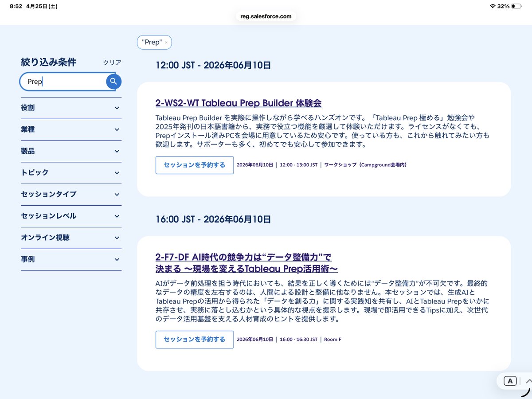Image resolution: width=532 pixels, height=399 pixels.
Task: Tap the 8:52 clock in status bar
Action: point(16,6)
